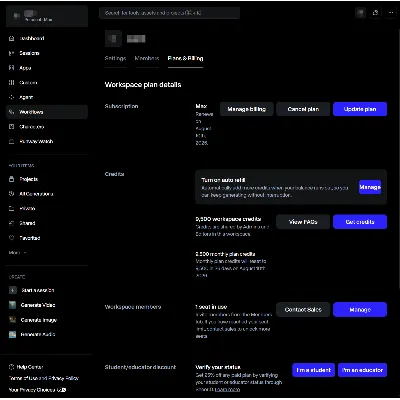Switch to the Settings tab
The width and height of the screenshot is (400, 400).
coord(115,58)
